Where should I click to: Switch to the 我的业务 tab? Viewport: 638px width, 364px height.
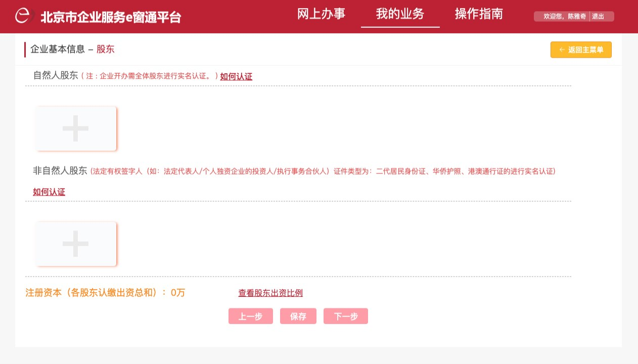point(400,14)
